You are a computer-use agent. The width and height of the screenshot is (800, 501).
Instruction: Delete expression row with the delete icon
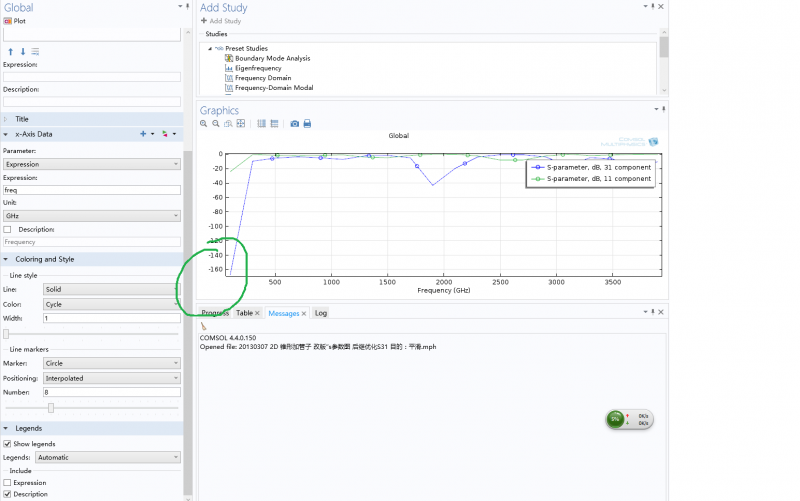(x=35, y=52)
